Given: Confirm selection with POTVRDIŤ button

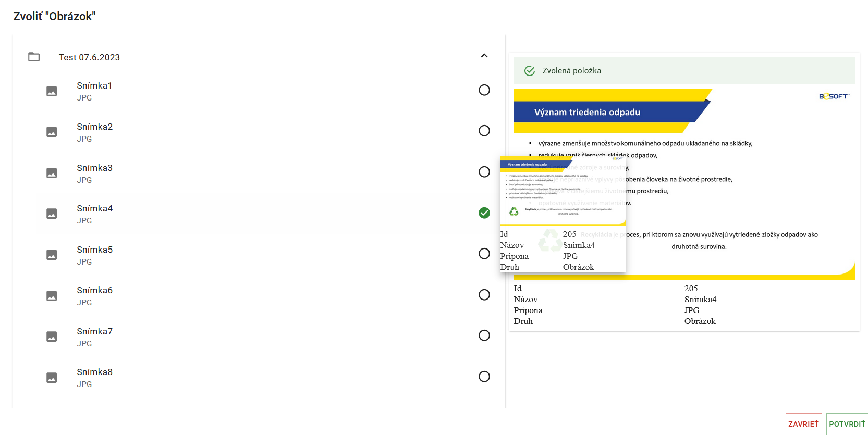Looking at the screenshot, I should 847,424.
